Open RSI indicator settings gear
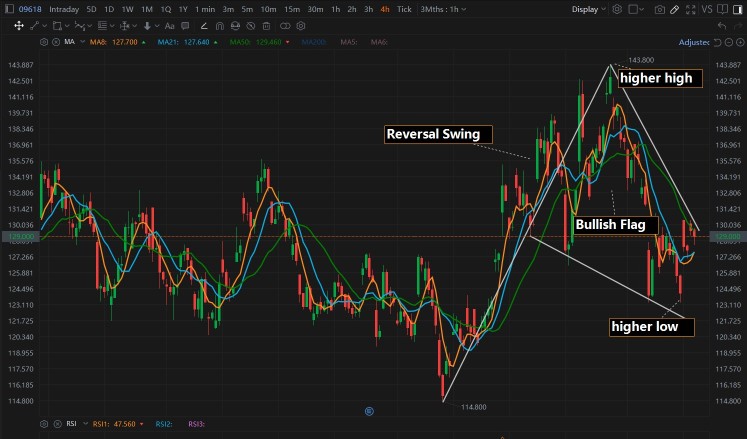 click(x=44, y=424)
